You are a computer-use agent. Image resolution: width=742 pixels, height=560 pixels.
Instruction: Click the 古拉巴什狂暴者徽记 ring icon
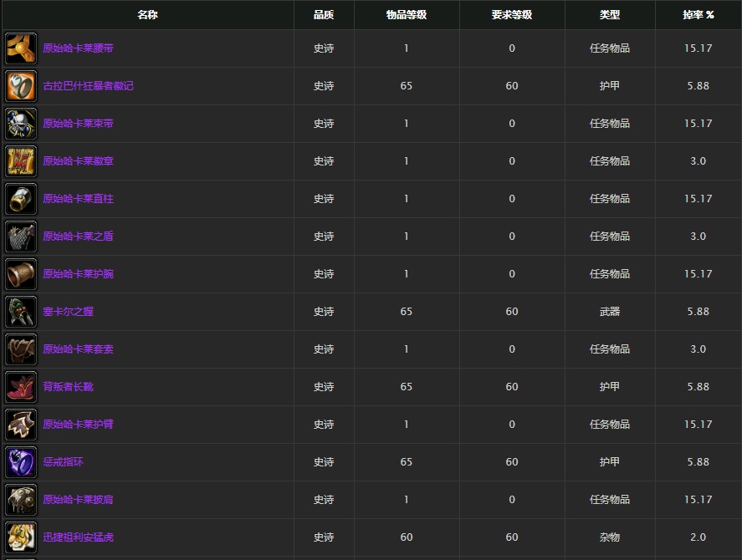pos(21,86)
